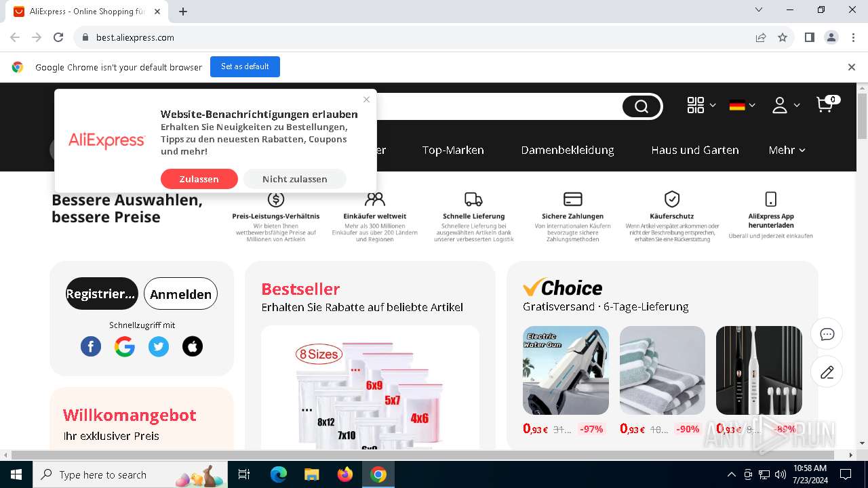Reload the page in Chrome
Screen dimensions: 868x488
coord(58,37)
